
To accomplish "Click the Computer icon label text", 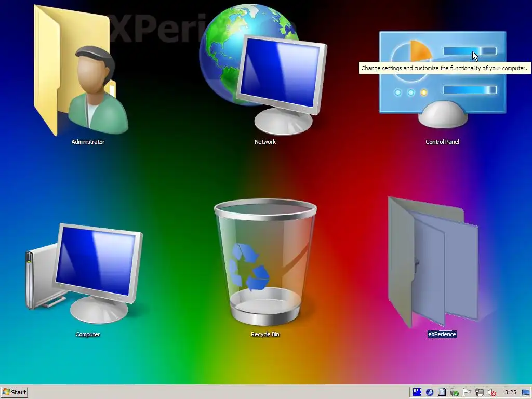I will point(87,334).
